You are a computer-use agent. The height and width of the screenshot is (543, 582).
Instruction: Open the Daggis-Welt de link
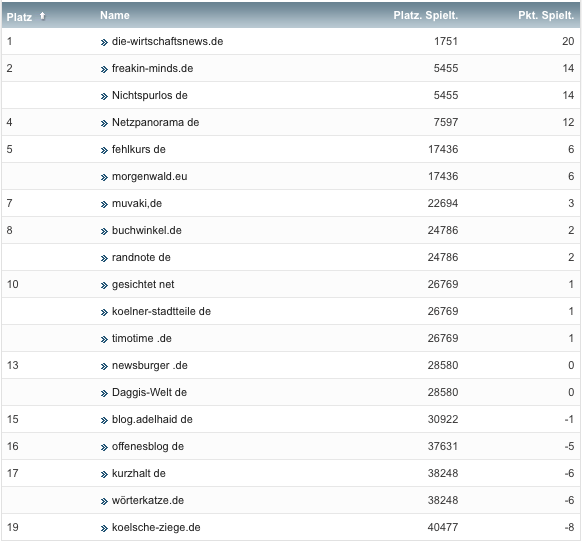pos(149,392)
